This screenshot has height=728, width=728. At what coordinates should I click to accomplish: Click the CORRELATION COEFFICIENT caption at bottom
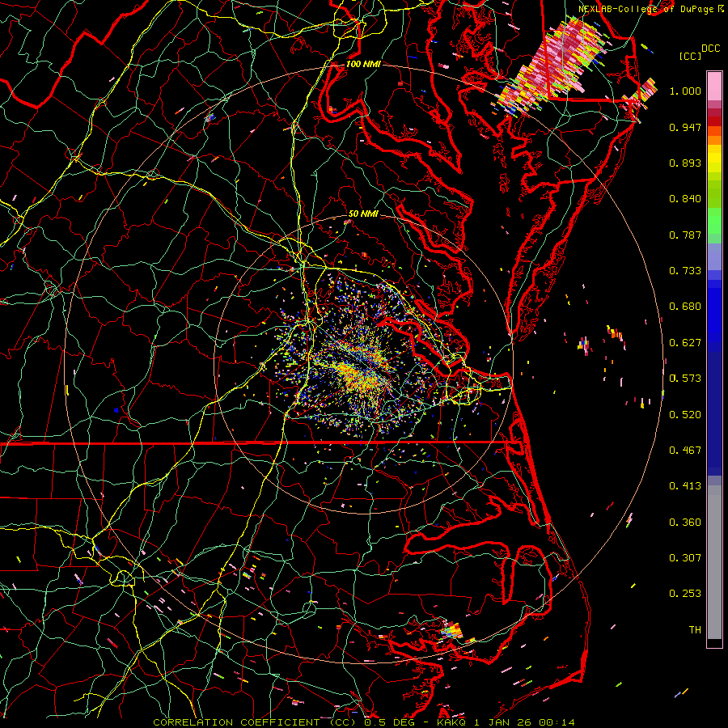[364, 722]
